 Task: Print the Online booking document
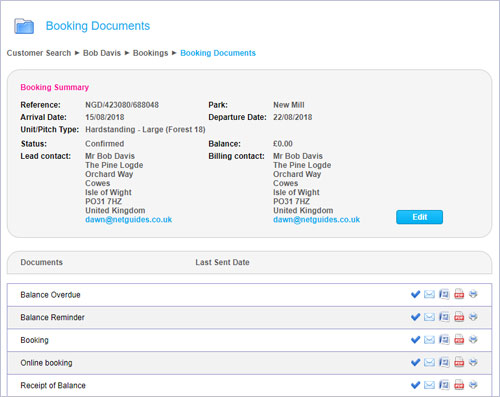point(473,362)
